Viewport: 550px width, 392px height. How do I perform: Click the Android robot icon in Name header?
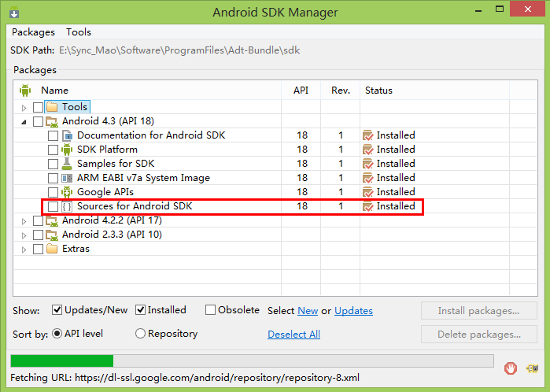pyautogui.click(x=25, y=91)
